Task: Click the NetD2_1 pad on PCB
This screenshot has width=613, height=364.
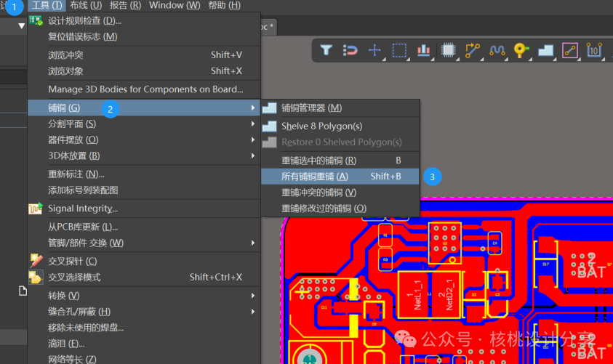Action: 446,295
